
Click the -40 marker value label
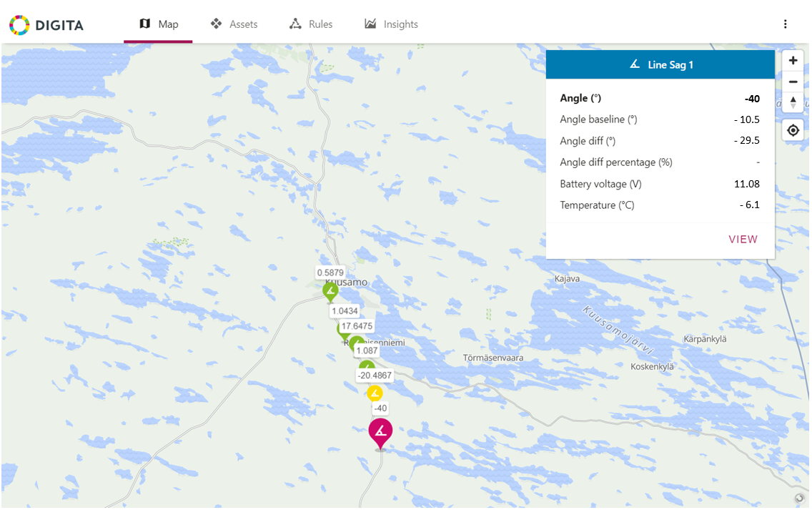click(x=380, y=408)
